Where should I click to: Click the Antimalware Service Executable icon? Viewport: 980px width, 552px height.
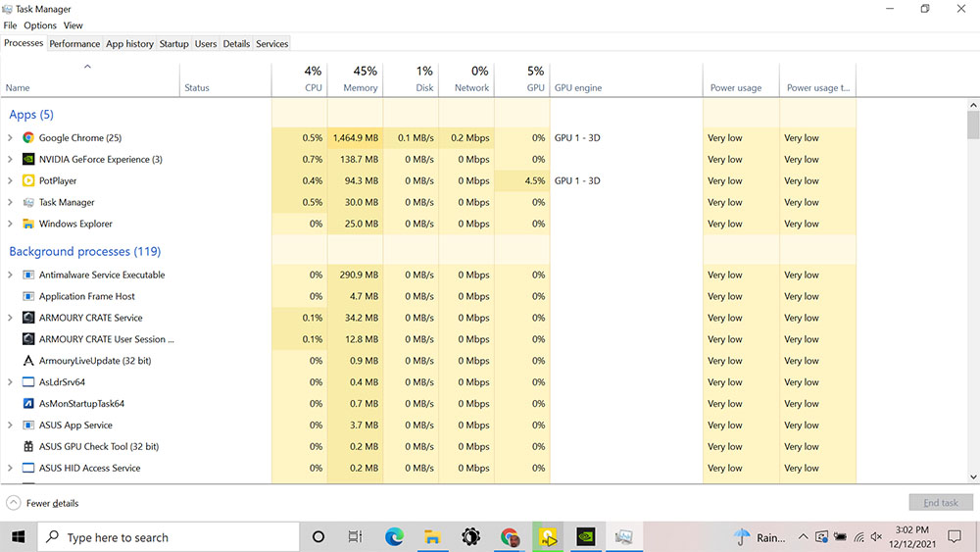(28, 275)
